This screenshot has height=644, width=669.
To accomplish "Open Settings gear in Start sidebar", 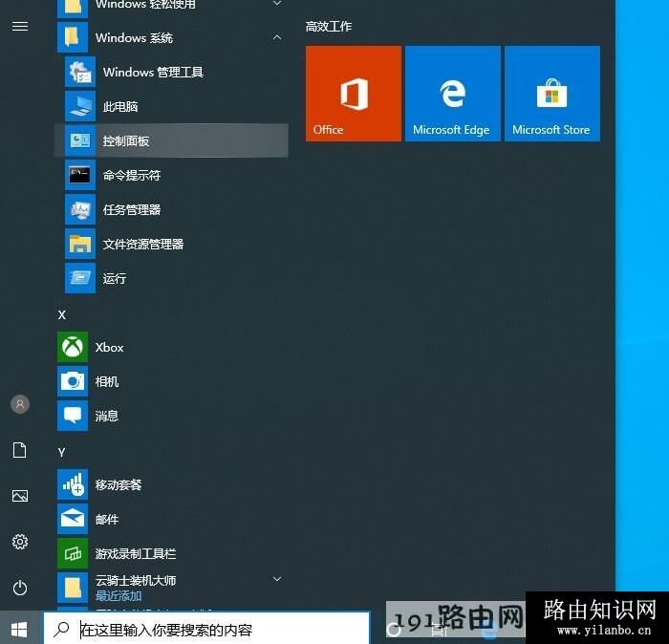I will [20, 542].
